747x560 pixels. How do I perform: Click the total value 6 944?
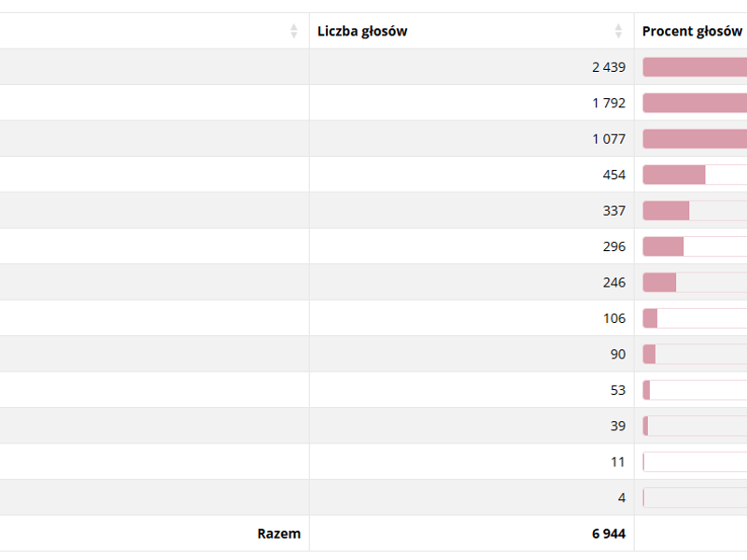(x=609, y=534)
